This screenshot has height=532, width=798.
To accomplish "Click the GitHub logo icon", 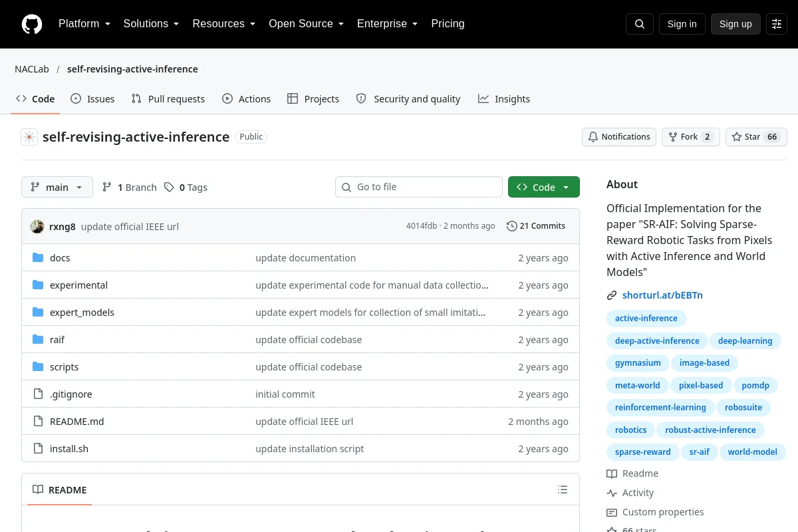I will coord(32,24).
